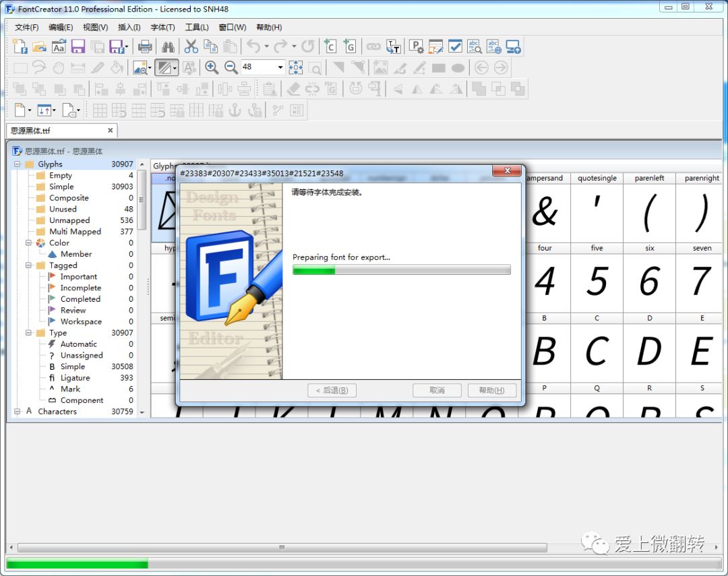
Task: Select the Workspace tag in tree
Action: click(x=81, y=321)
